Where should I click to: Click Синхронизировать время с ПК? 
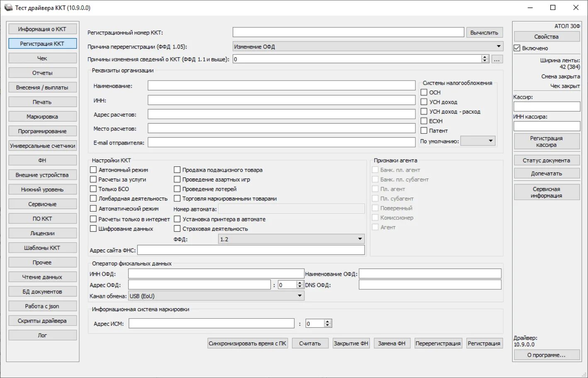[248, 344]
